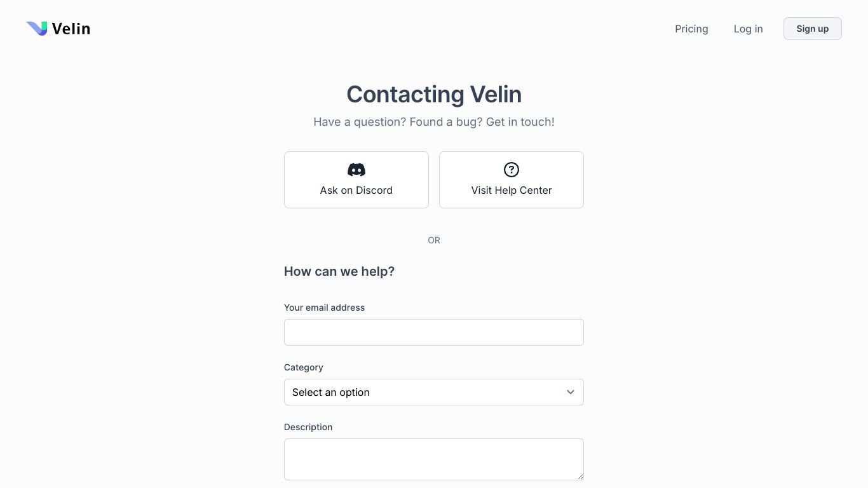
Task: Click the Contacting Velin heading
Action: 434,94
